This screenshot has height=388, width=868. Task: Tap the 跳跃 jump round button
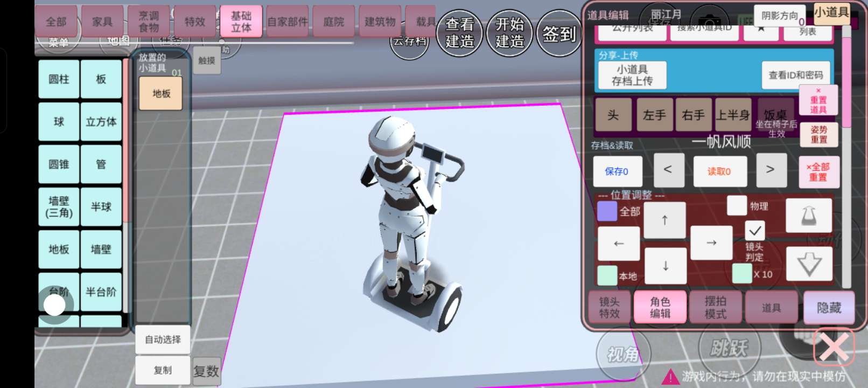point(729,348)
